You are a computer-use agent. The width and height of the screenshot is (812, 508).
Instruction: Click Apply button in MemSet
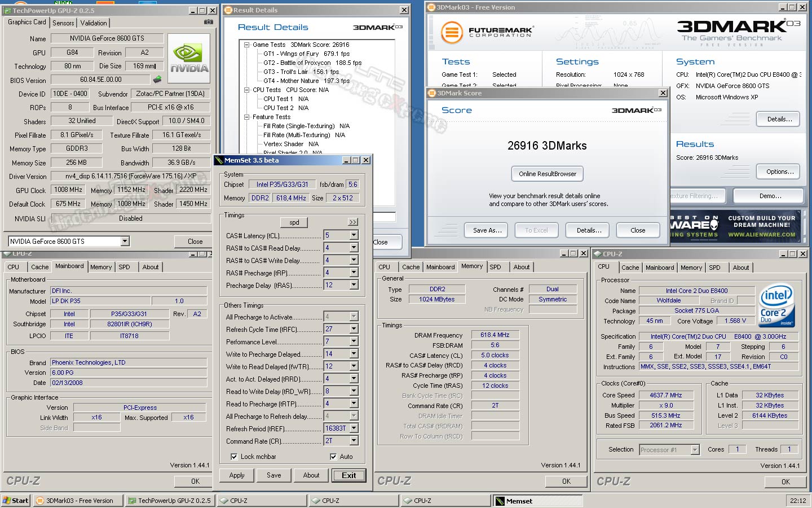[237, 475]
